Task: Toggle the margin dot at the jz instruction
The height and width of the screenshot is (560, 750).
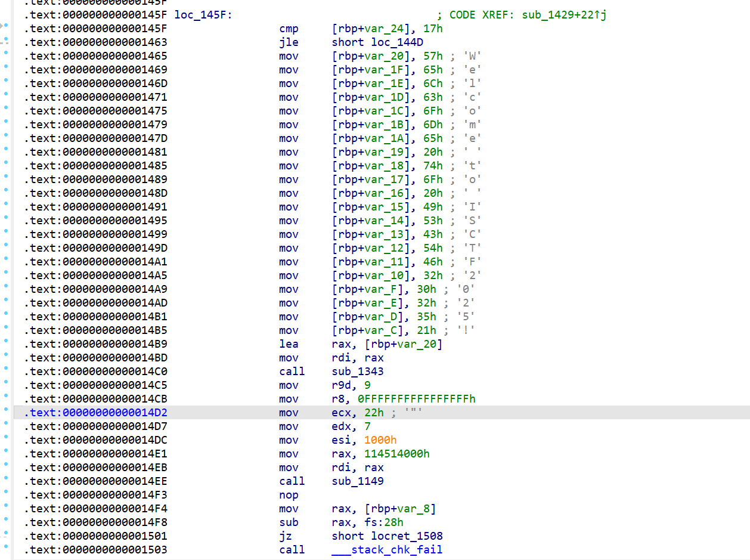Action: [x=6, y=536]
